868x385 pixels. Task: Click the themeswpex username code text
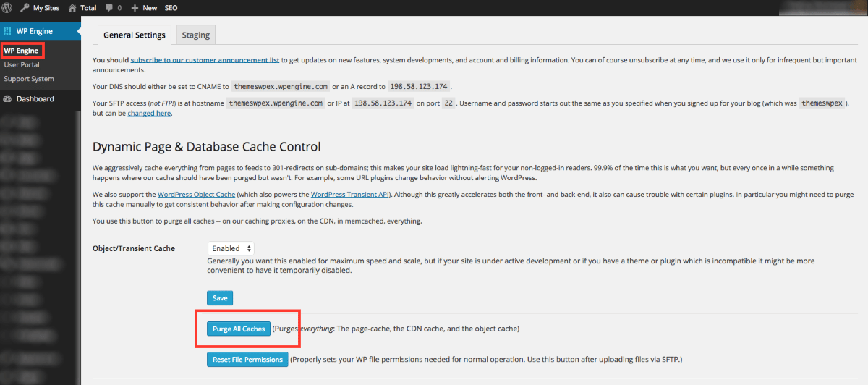pyautogui.click(x=822, y=103)
